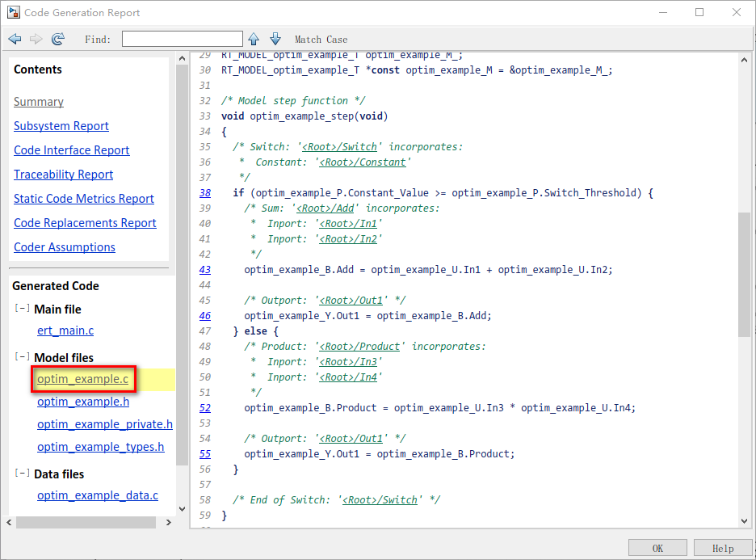Open optim_example.h header file
Screen dimensions: 756x560
[83, 402]
